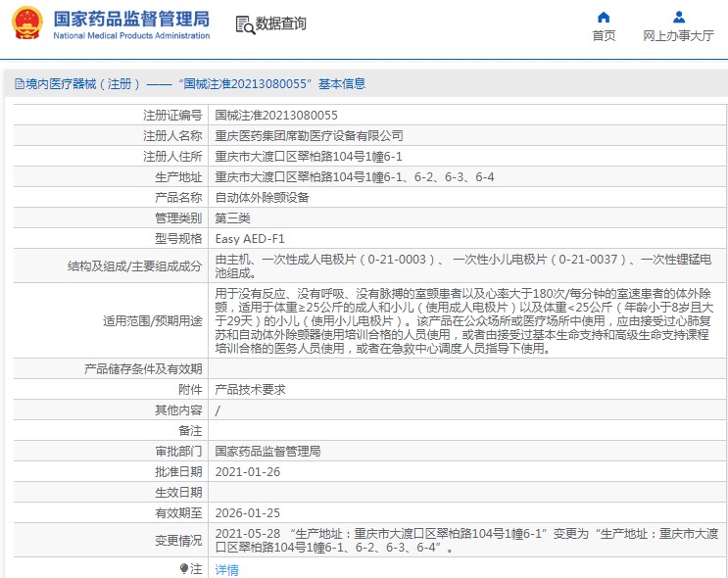Click the national emblem logo

click(26, 24)
